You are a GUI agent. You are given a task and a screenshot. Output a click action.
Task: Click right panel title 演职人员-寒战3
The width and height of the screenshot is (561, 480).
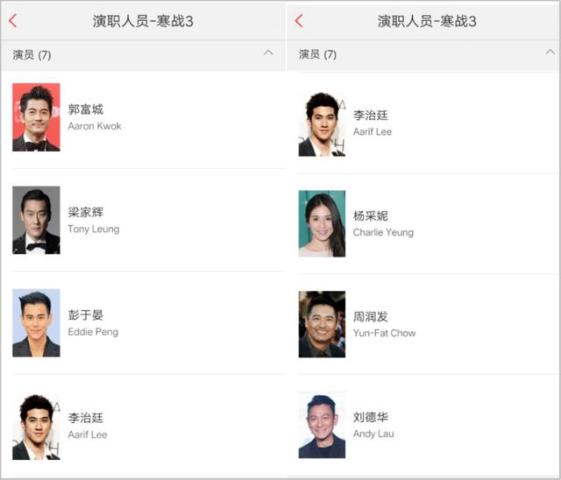click(427, 21)
